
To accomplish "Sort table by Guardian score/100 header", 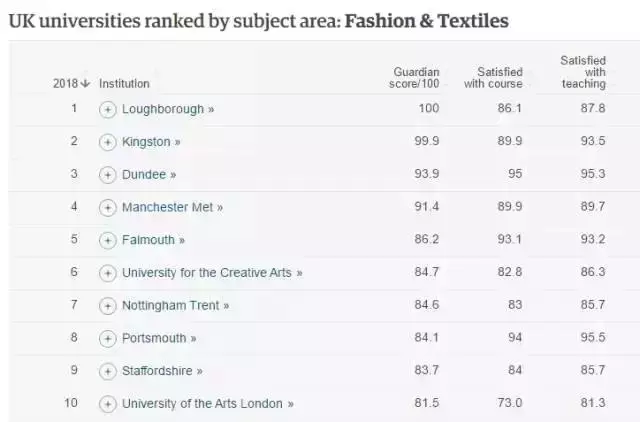I will click(414, 78).
